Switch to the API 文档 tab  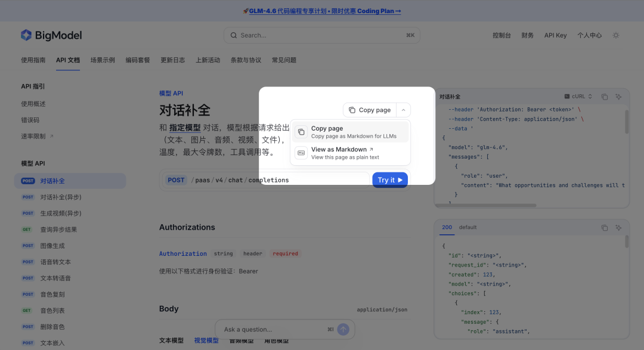coord(67,60)
